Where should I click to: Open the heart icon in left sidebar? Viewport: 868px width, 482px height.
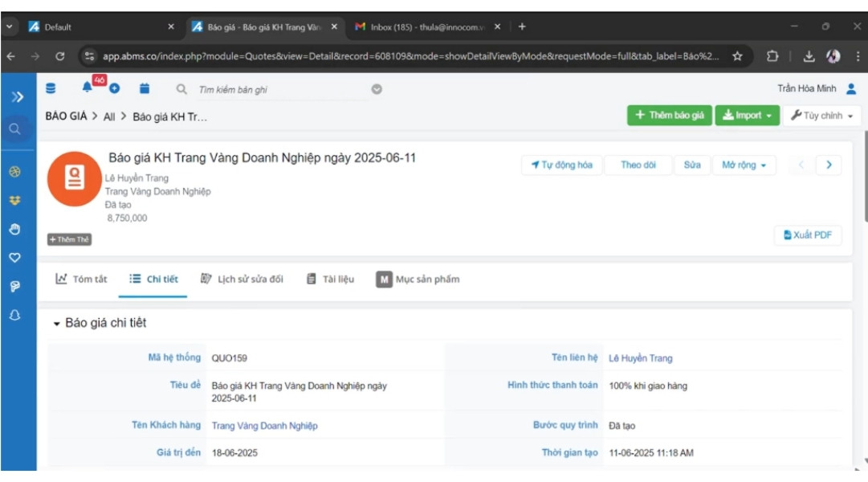[14, 258]
